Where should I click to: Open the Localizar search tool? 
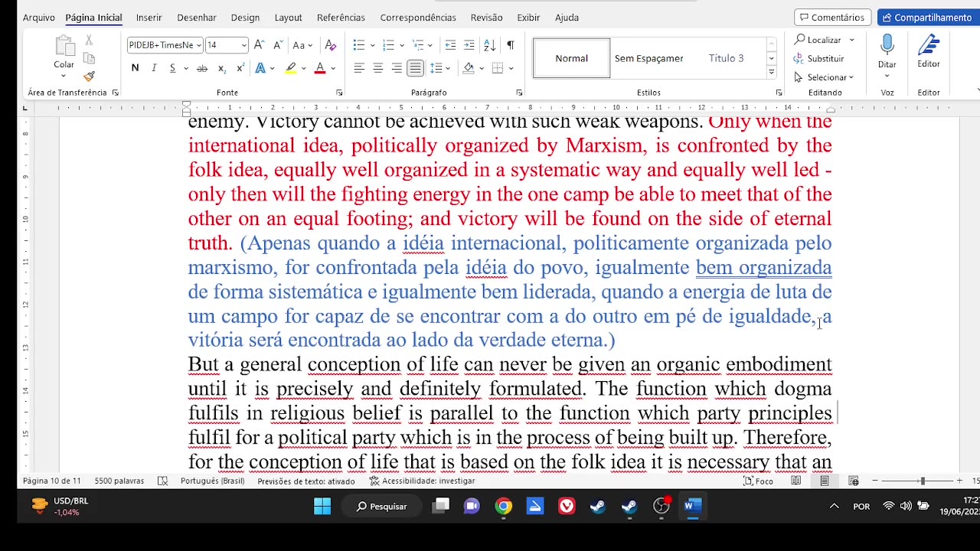coord(818,40)
